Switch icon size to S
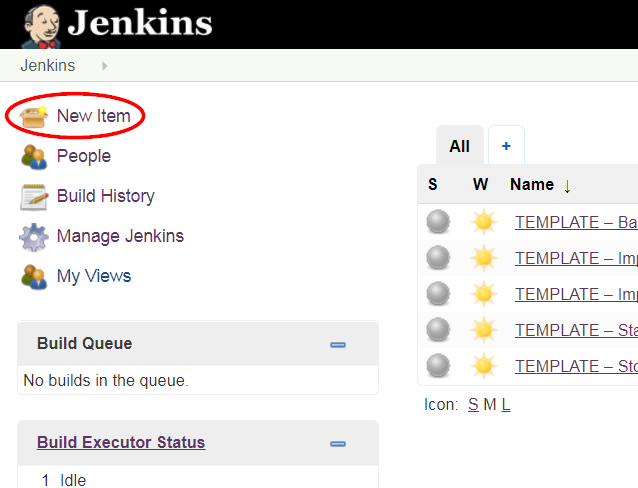This screenshot has width=638, height=488. pos(473,405)
